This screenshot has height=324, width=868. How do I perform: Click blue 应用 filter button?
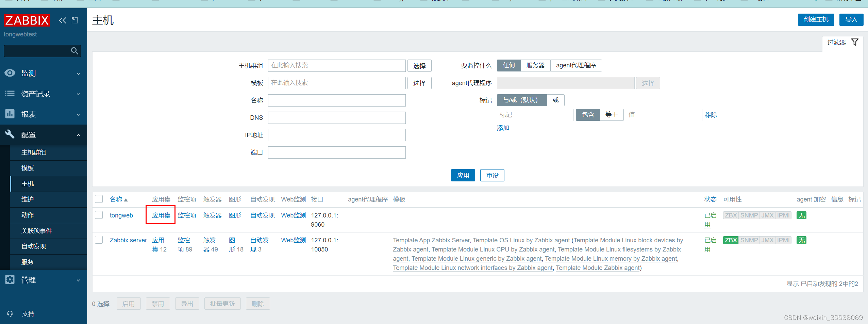tap(463, 175)
